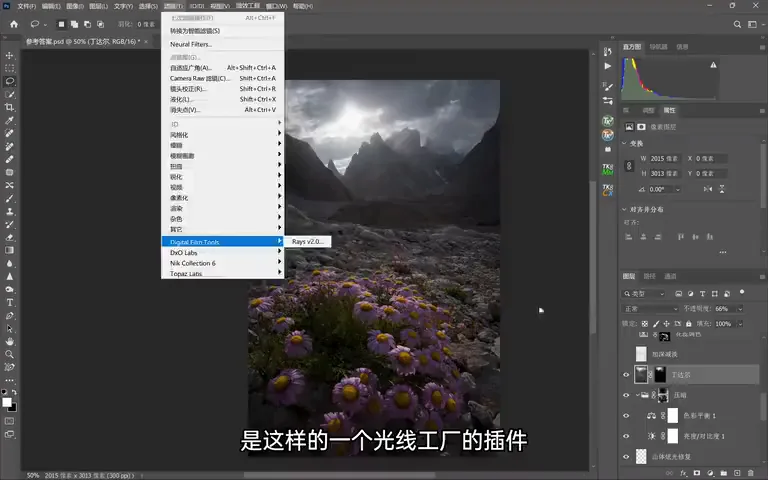768x480 pixels.
Task: Open the blend mode 正常 dropdown
Action: tap(650, 309)
